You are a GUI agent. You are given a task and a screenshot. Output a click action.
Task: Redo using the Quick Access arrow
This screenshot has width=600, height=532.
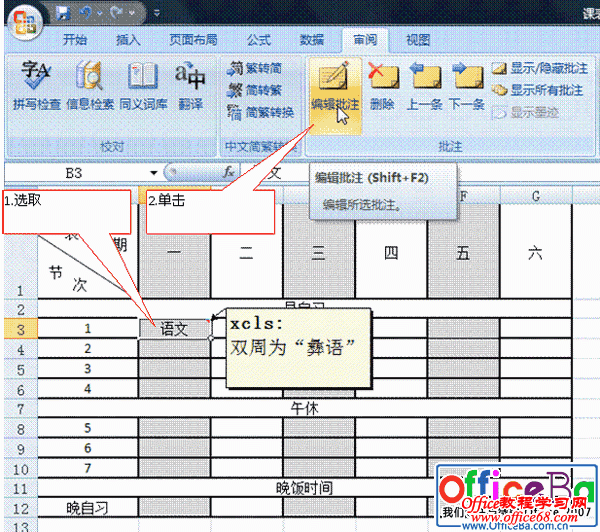116,13
